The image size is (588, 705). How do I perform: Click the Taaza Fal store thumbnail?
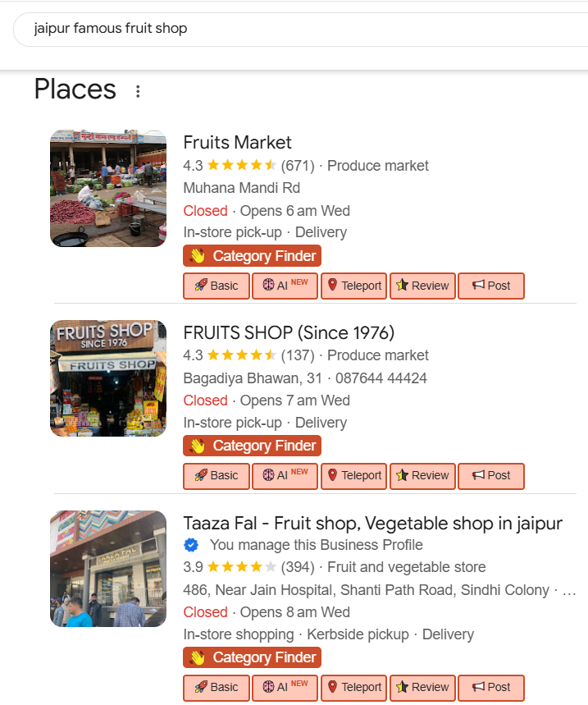pos(108,569)
